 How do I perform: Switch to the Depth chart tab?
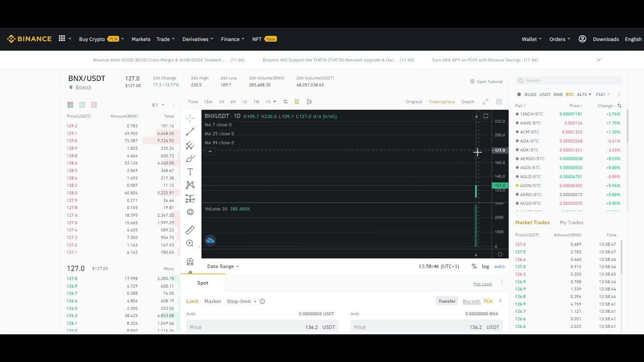[x=468, y=102]
